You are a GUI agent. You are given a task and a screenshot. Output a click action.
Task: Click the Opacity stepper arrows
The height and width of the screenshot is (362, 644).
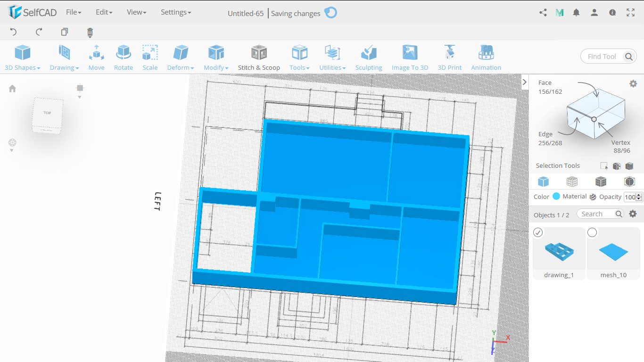(639, 197)
